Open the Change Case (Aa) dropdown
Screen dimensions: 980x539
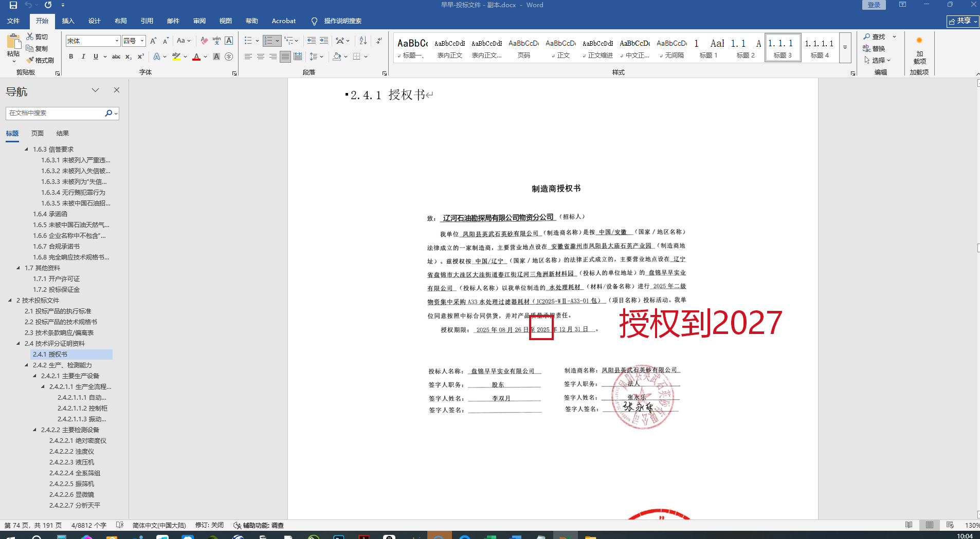coord(184,41)
